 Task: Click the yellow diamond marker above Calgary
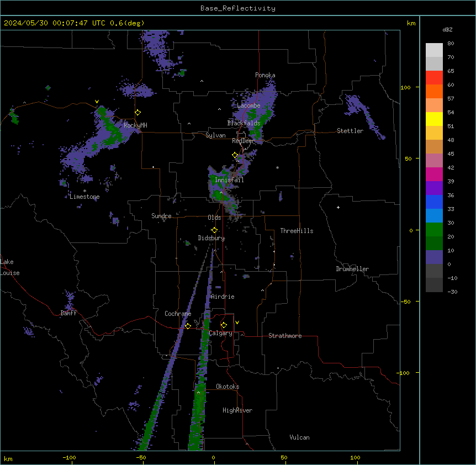224,325
